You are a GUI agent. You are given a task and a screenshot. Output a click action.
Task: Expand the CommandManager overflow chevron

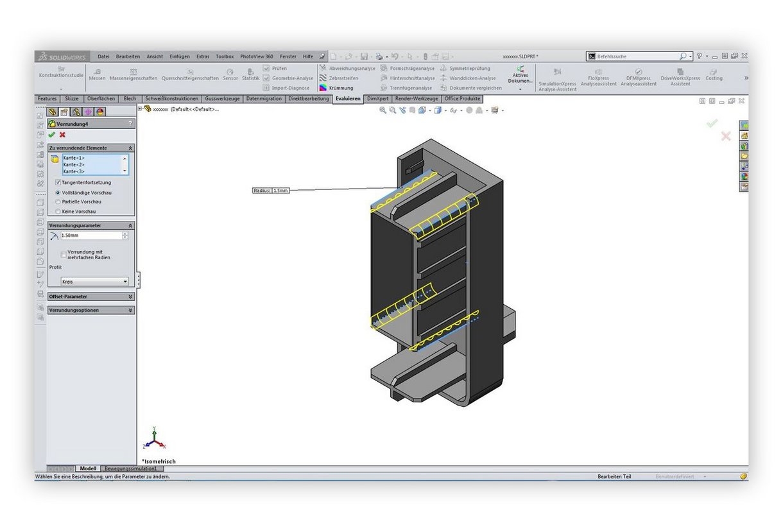[x=746, y=78]
